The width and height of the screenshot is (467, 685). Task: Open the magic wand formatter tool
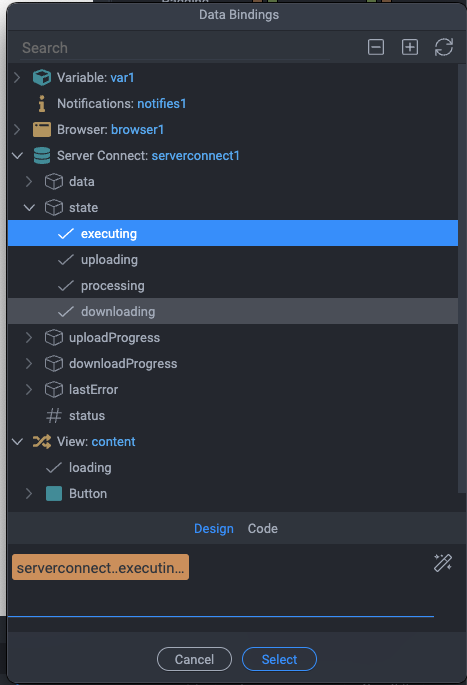coord(443,563)
